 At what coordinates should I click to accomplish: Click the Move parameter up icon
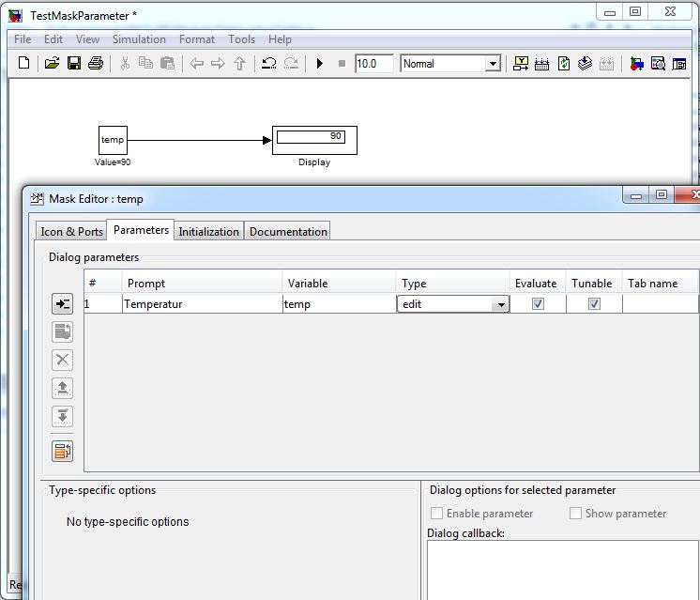[62, 388]
